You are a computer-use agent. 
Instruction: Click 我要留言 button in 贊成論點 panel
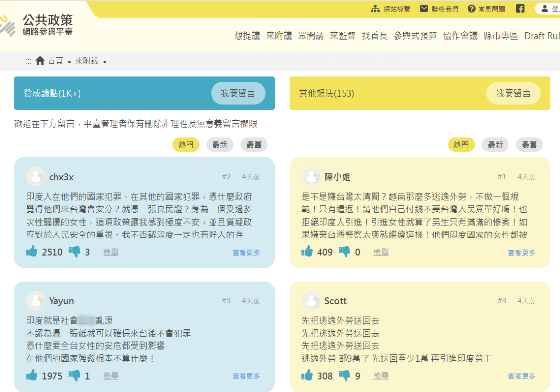tap(238, 93)
